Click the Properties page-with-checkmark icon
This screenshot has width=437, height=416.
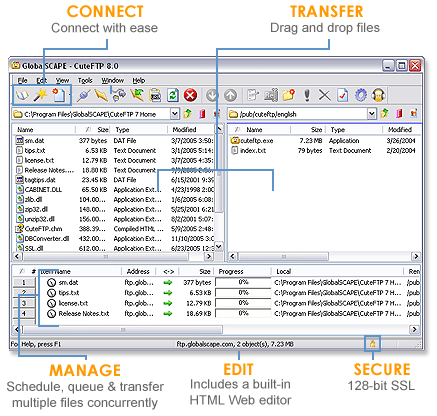tap(343, 95)
